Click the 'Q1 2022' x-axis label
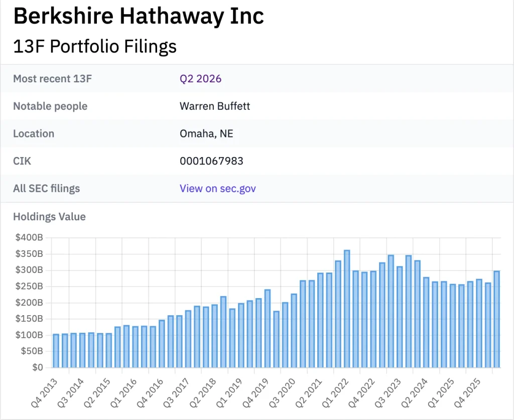This screenshot has width=514, height=420. (335, 393)
